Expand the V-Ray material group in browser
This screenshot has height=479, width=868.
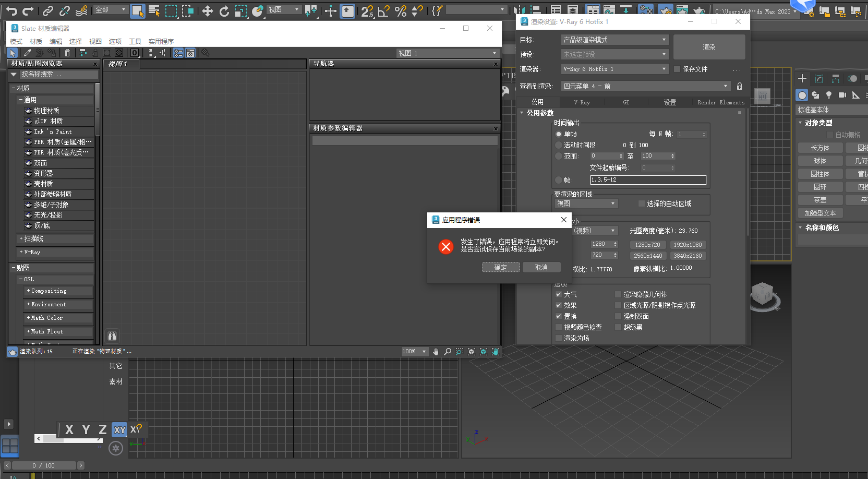(x=21, y=252)
